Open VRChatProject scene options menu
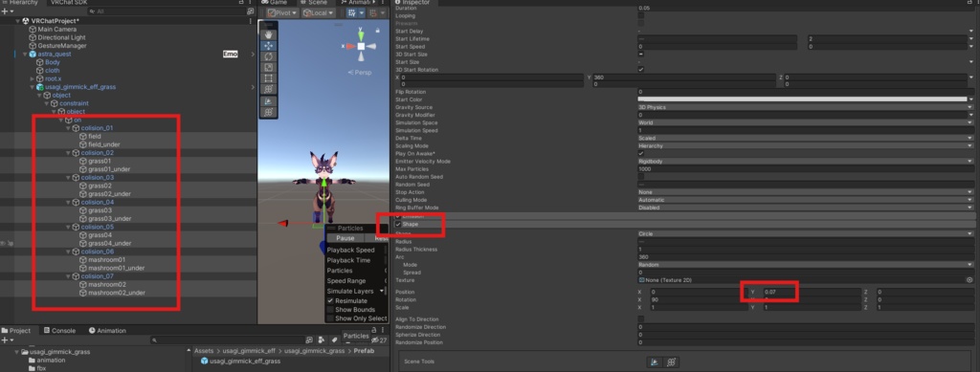Image resolution: width=980 pixels, height=372 pixels. click(252, 21)
